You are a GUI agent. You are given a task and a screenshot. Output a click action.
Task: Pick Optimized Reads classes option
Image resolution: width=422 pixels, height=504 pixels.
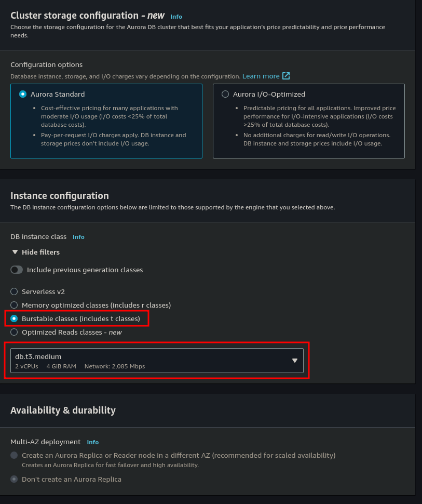click(x=14, y=332)
